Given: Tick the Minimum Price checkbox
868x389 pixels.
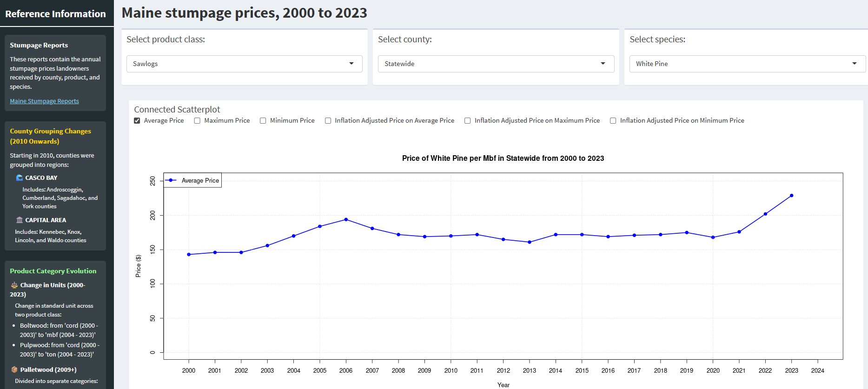Looking at the screenshot, I should coord(263,121).
